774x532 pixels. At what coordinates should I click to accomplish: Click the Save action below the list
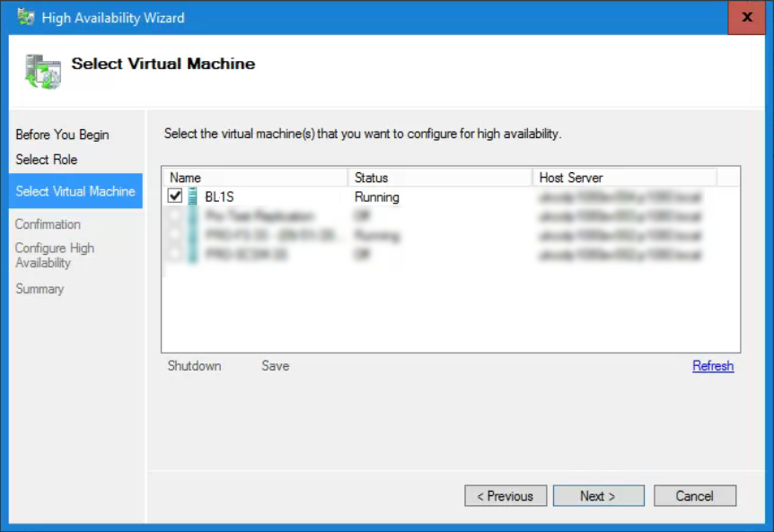(276, 366)
